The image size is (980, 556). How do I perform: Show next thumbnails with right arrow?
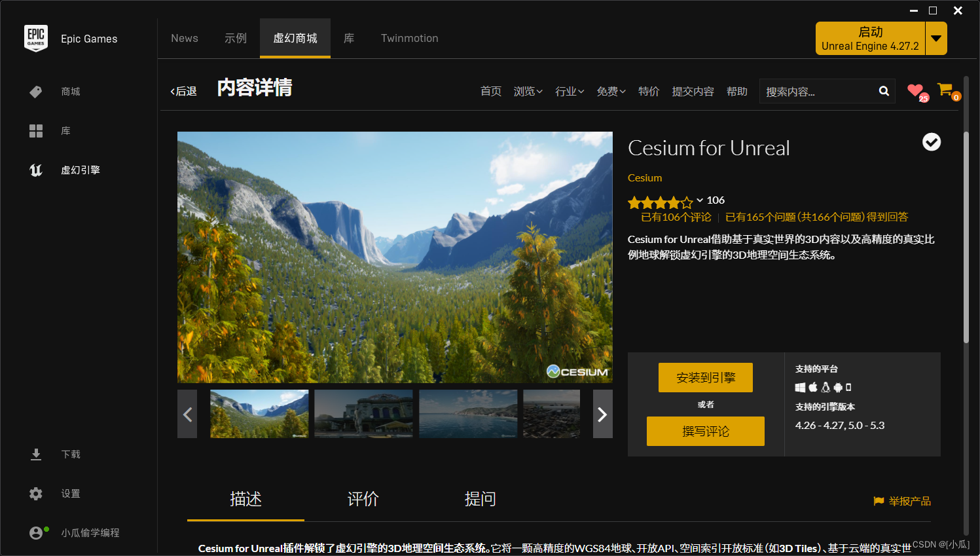pos(602,414)
